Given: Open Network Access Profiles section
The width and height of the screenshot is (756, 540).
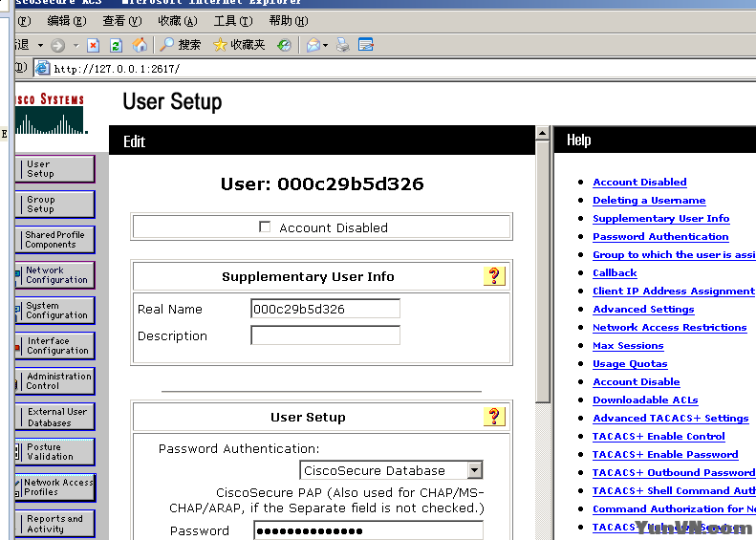Looking at the screenshot, I should [55, 487].
